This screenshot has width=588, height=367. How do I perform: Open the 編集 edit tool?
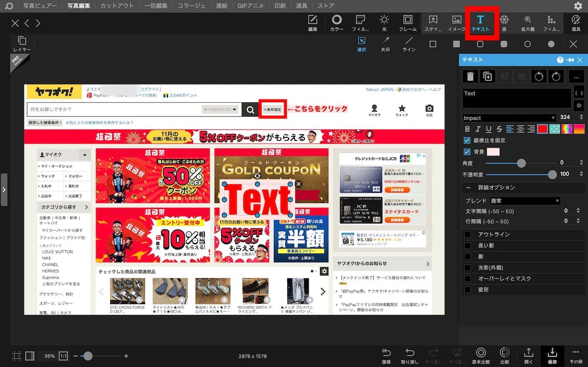tap(313, 23)
